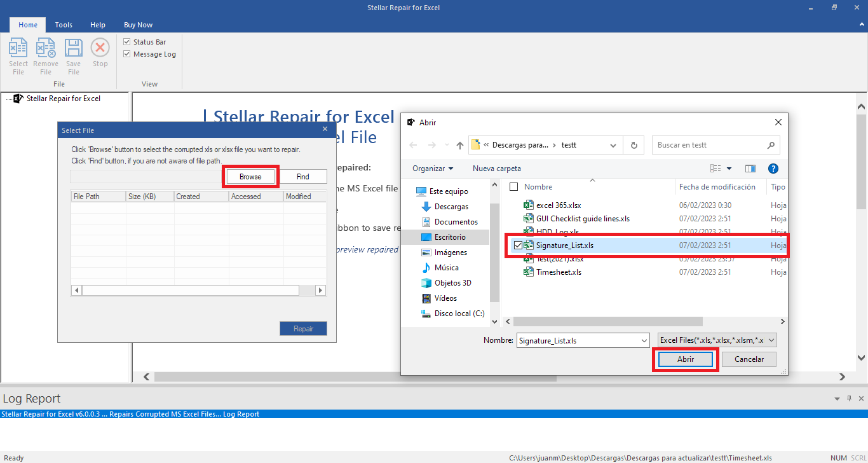Click the Size (KB) column header
The height and width of the screenshot is (463, 868).
point(150,197)
